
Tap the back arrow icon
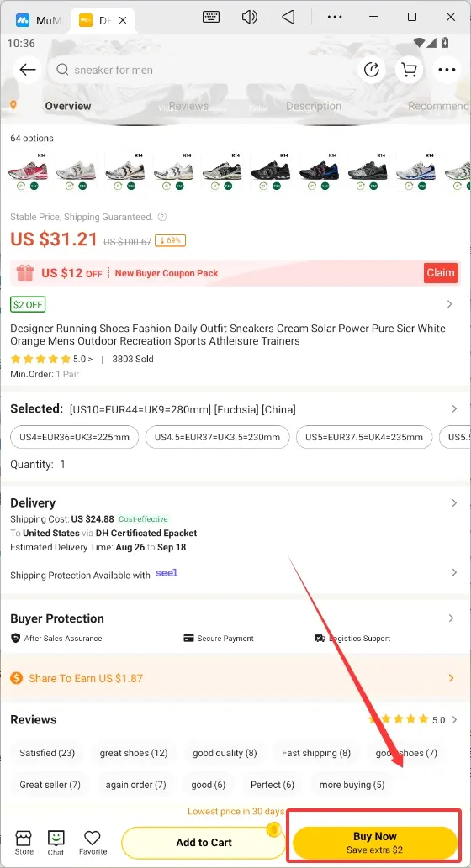tap(27, 70)
